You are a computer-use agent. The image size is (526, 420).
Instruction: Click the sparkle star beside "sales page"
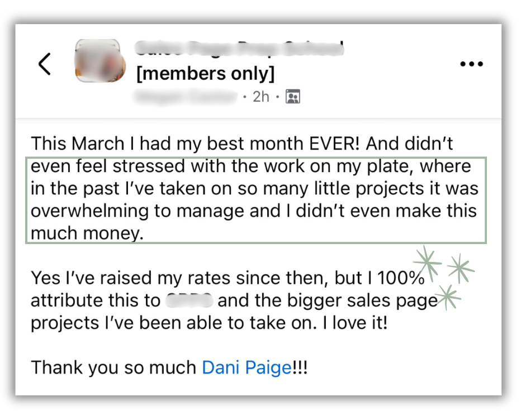[448, 296]
